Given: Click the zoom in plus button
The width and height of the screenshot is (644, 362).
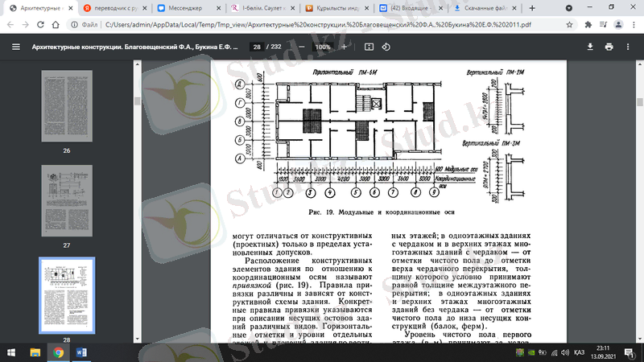Looking at the screenshot, I should tap(344, 47).
